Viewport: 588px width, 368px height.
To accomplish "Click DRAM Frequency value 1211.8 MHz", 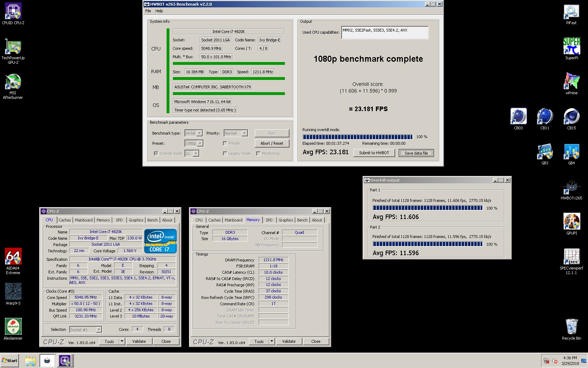I will click(x=273, y=260).
